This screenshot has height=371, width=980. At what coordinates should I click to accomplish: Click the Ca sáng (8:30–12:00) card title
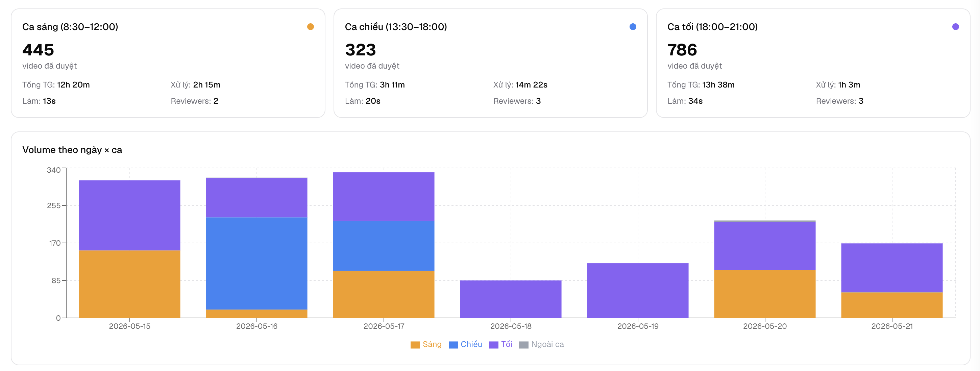coord(70,27)
